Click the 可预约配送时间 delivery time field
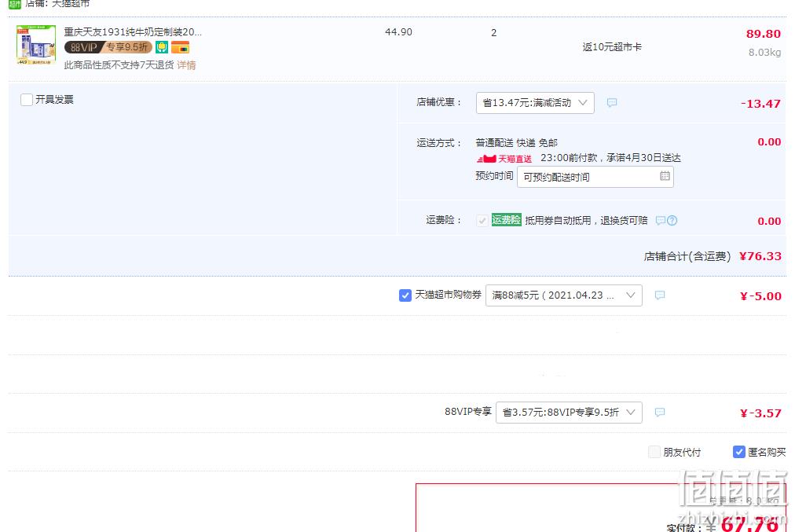The height and width of the screenshot is (532, 795). 595,177
